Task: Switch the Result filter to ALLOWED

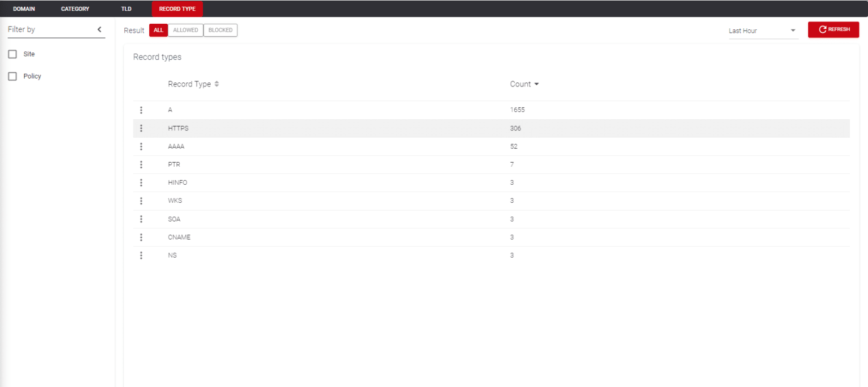Action: (185, 30)
